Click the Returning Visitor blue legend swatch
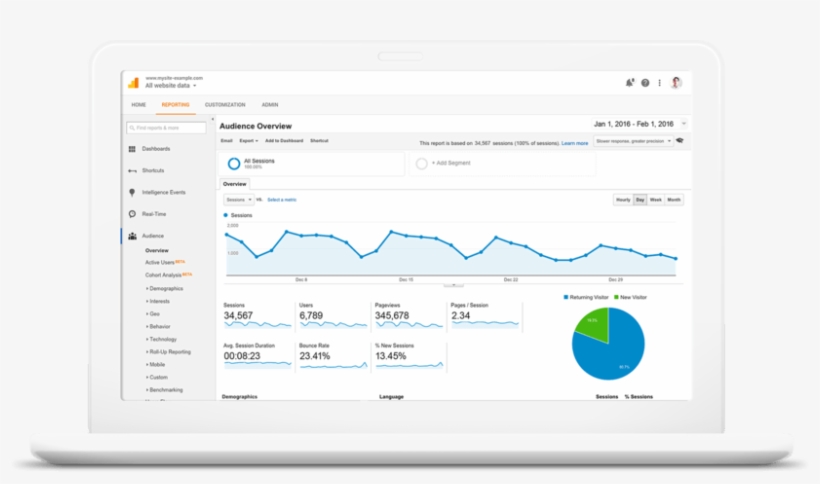The height and width of the screenshot is (484, 820). [x=566, y=297]
